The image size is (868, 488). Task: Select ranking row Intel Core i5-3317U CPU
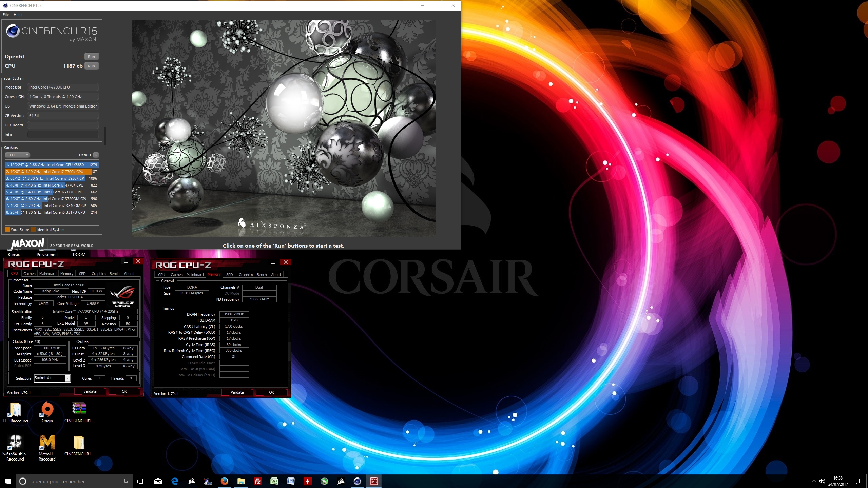(x=52, y=212)
